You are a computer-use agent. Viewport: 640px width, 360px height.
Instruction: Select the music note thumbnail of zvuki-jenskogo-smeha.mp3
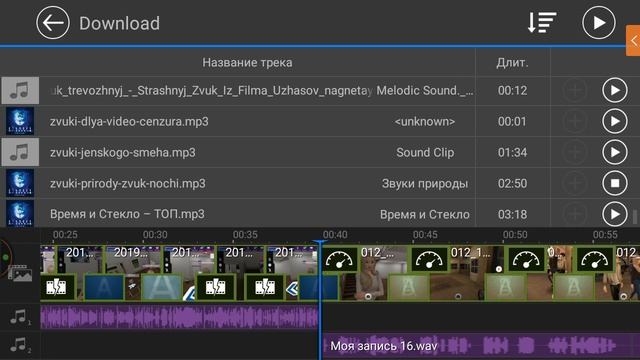click(20, 152)
